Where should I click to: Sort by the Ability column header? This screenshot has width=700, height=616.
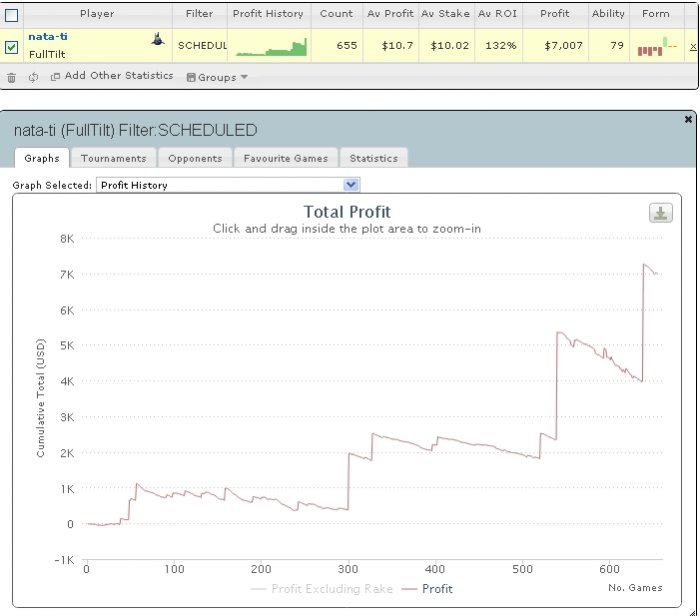[x=608, y=14]
